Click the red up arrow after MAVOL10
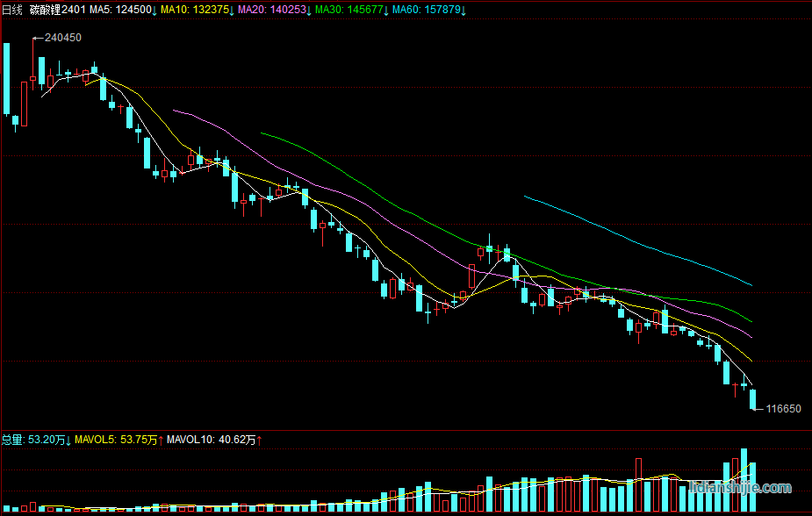 click(x=260, y=439)
